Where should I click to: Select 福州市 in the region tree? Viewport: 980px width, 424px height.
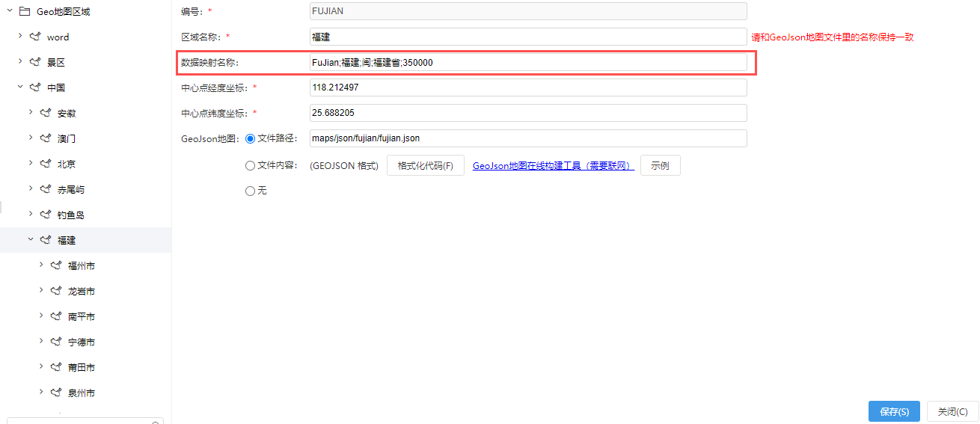tap(82, 265)
